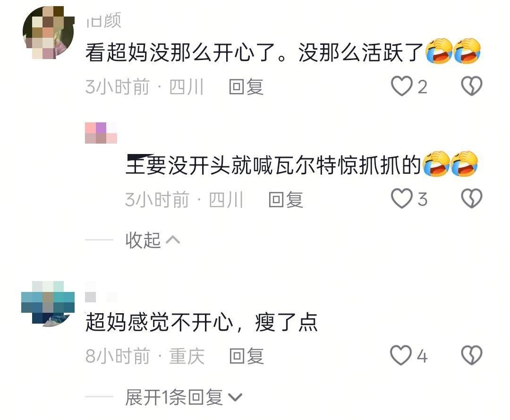Like the comment about 没那么活跃了
510x420 pixels.
(x=401, y=86)
